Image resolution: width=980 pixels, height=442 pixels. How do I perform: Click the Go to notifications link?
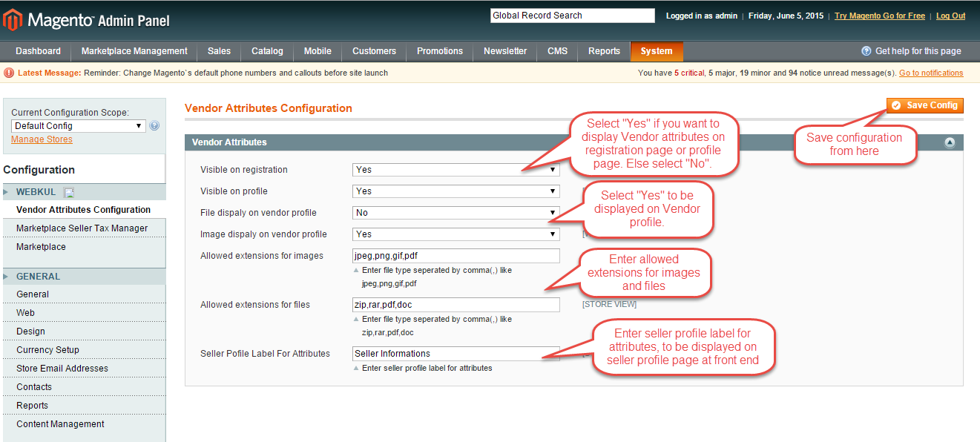point(932,72)
